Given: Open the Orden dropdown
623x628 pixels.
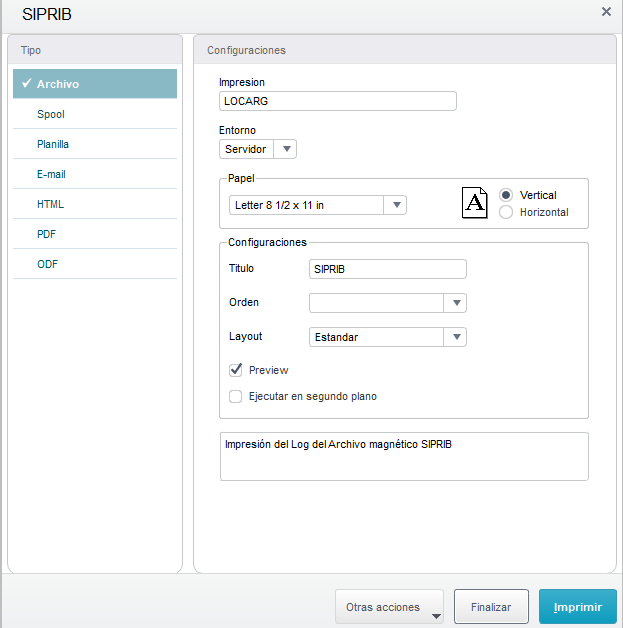Looking at the screenshot, I should pyautogui.click(x=388, y=303).
